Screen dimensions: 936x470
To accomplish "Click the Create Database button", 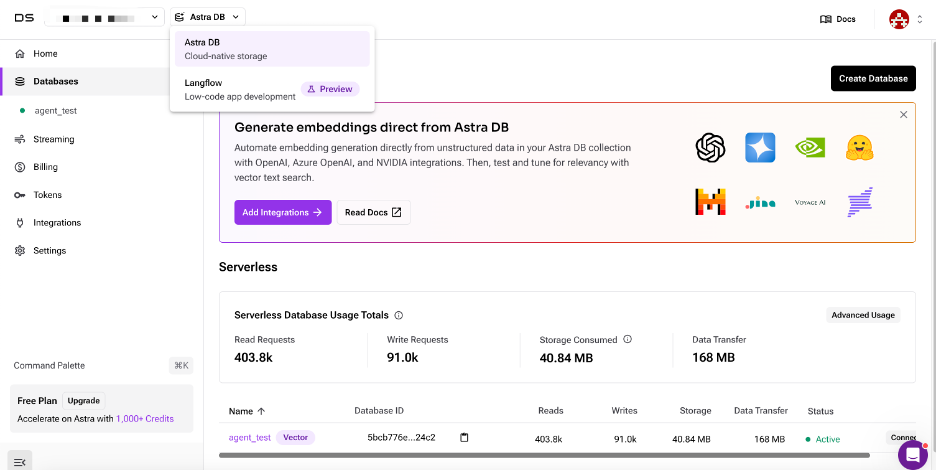I will [873, 78].
